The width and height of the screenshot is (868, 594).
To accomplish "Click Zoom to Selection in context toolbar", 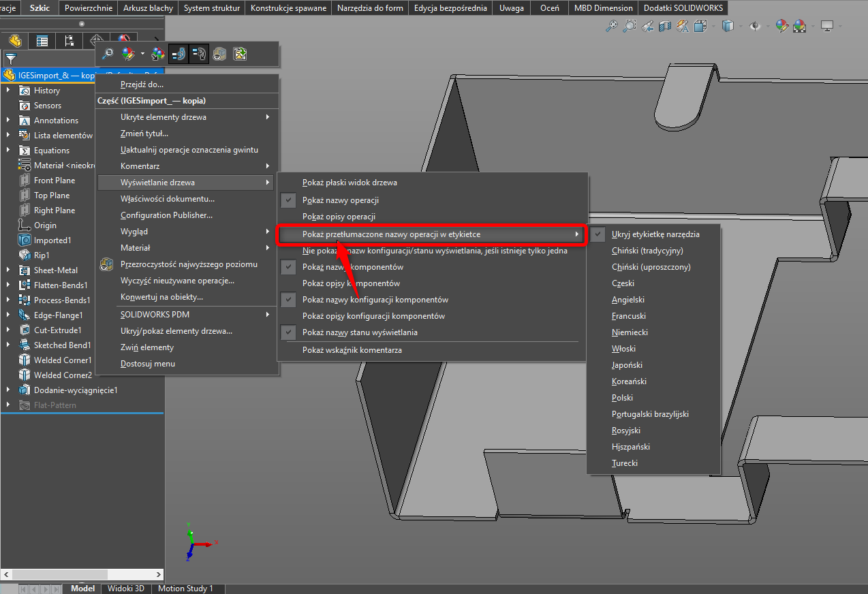I will [108, 54].
